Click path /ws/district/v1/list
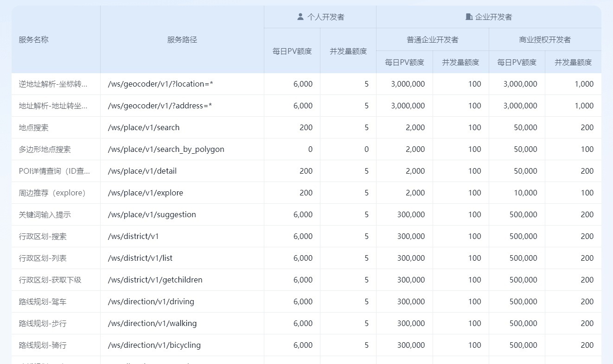The width and height of the screenshot is (613, 364). (140, 258)
